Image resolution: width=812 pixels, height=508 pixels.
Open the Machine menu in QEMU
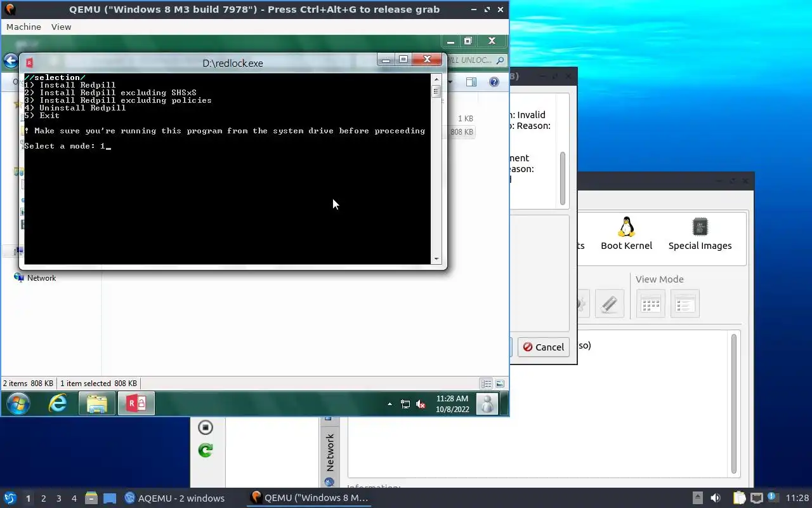[23, 27]
